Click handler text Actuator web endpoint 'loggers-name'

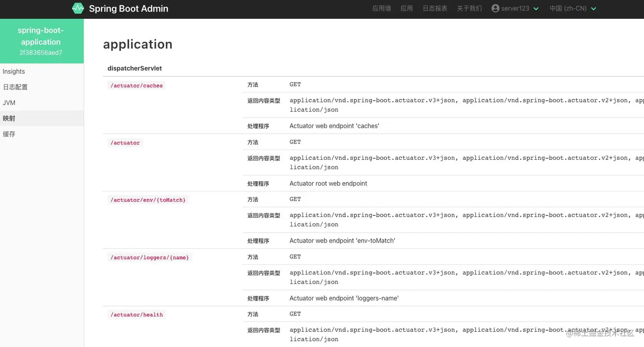point(344,298)
